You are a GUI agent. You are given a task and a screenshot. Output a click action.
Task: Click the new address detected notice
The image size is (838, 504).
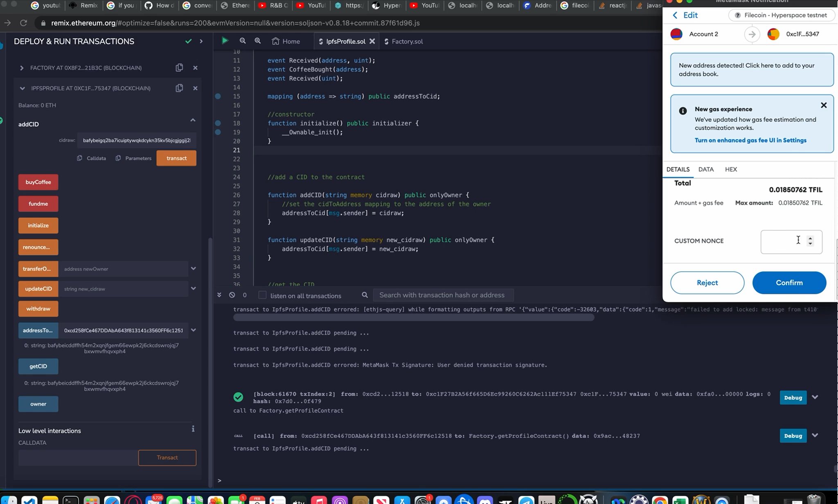click(x=752, y=70)
